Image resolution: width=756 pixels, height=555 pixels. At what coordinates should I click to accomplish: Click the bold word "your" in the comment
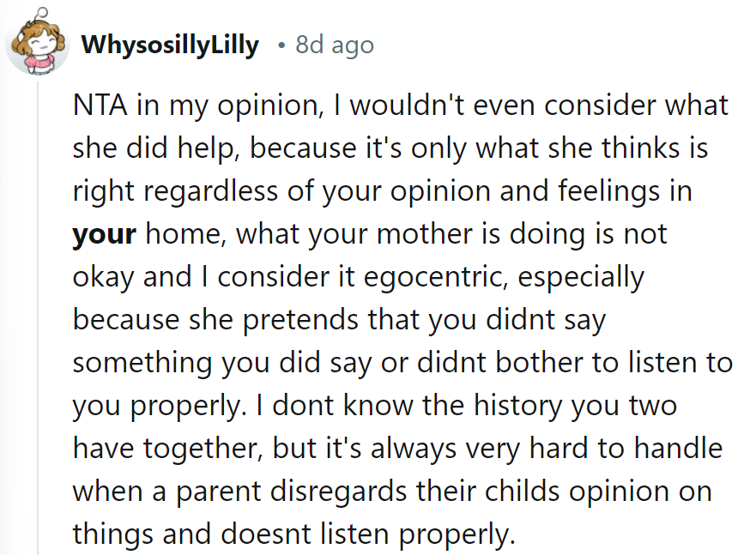[104, 235]
